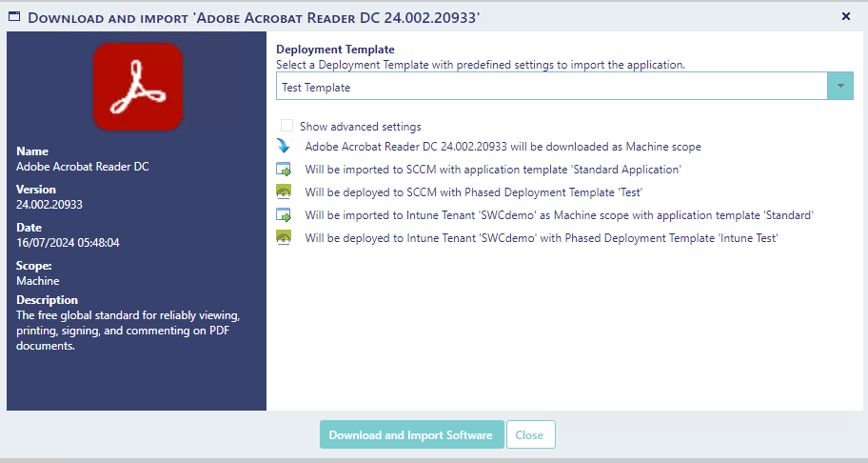Click the text about Phased Deployment Template 'Intune Test'
The width and height of the screenshot is (868, 463).
pyautogui.click(x=541, y=238)
